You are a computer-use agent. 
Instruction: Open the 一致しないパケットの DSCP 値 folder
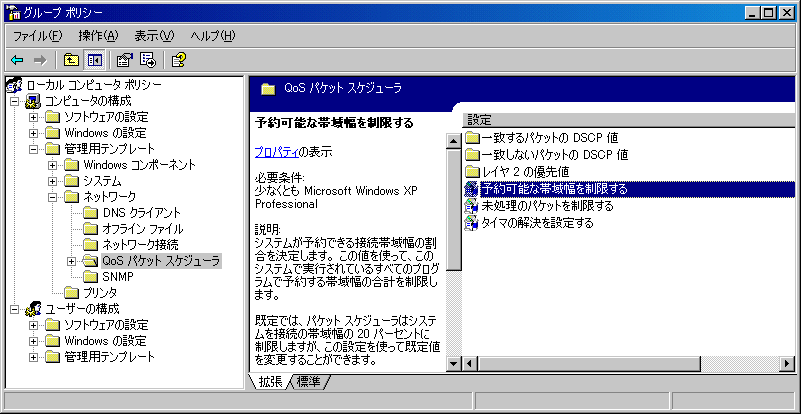coord(547,154)
